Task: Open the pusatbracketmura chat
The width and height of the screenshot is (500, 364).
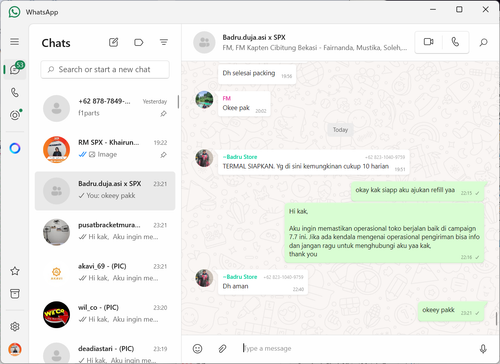Action: tap(105, 232)
